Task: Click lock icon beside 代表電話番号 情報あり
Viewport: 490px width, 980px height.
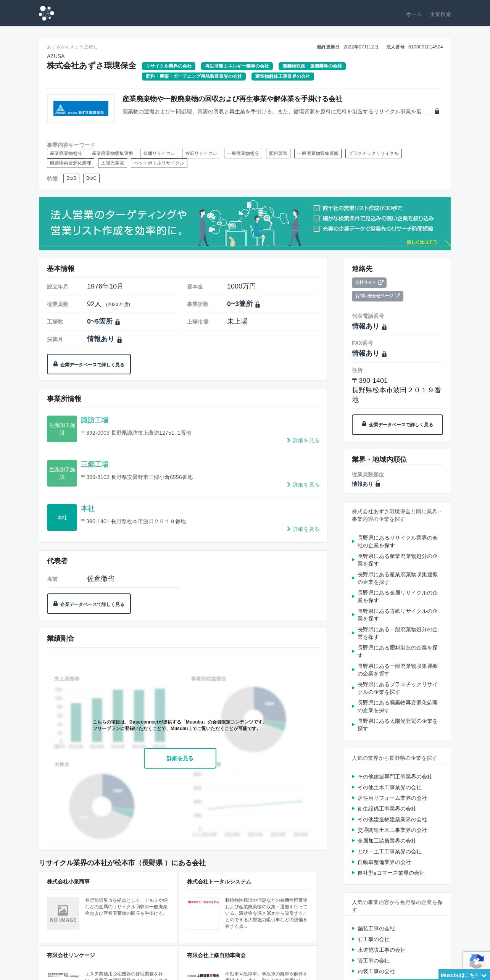Action: pyautogui.click(x=384, y=327)
